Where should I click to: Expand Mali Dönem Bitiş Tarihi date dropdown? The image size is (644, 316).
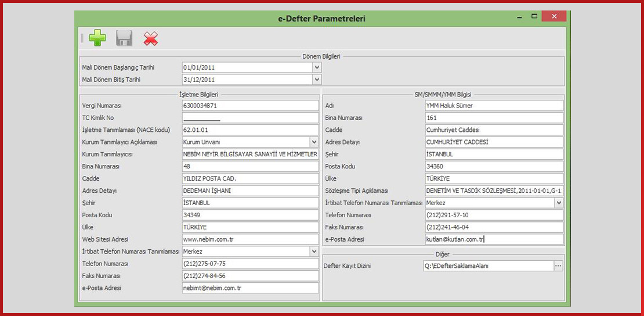317,80
